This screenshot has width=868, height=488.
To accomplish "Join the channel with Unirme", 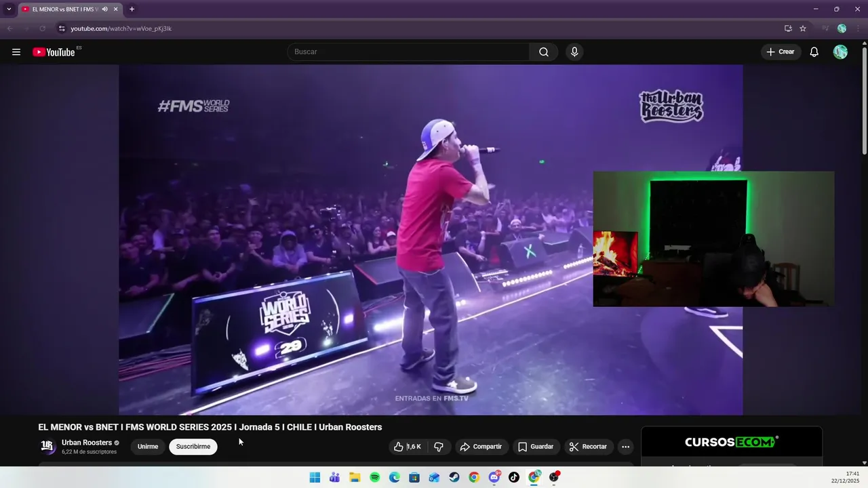I will 148,447.
